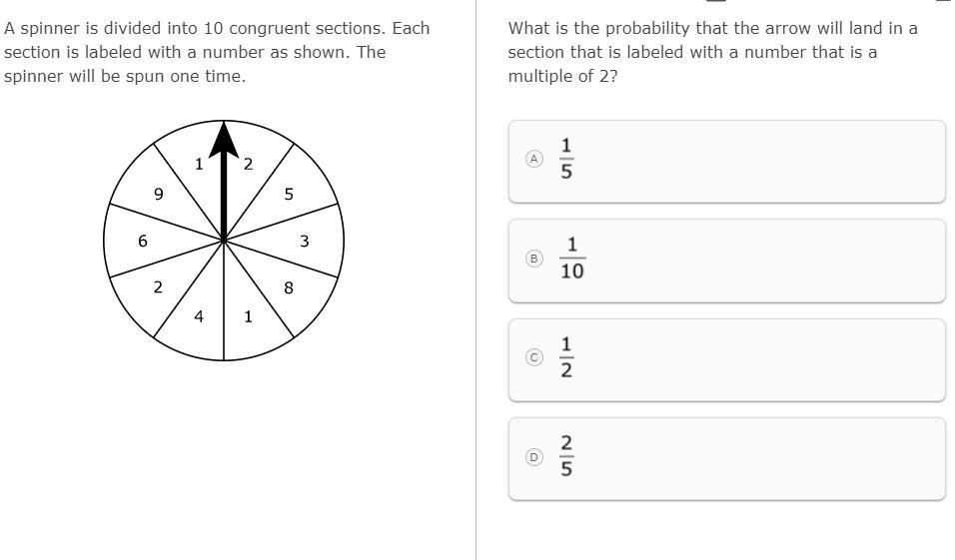
Task: Click section 1 left of the arrowhead
Action: 198,165
